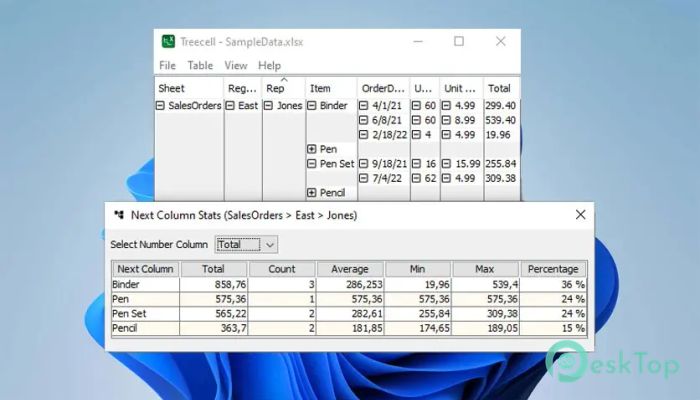Viewport: 700px width, 400px height.
Task: Collapse the 4/1/21 order date node
Action: tap(363, 106)
